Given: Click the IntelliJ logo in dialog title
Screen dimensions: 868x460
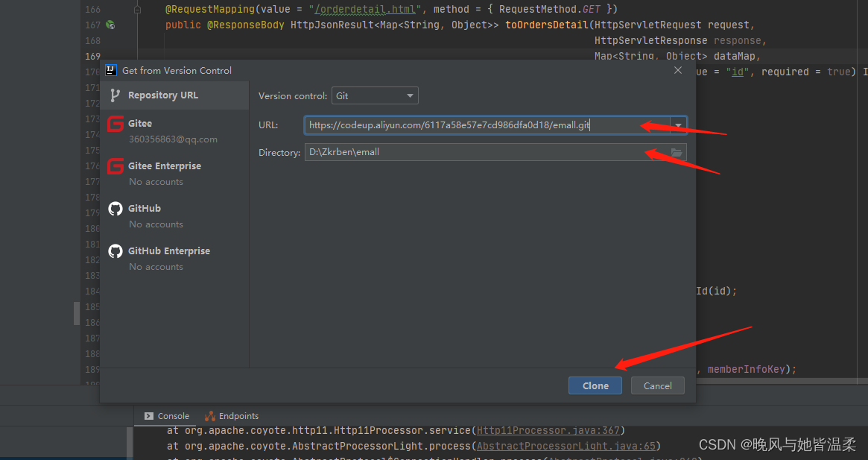Looking at the screenshot, I should (111, 70).
